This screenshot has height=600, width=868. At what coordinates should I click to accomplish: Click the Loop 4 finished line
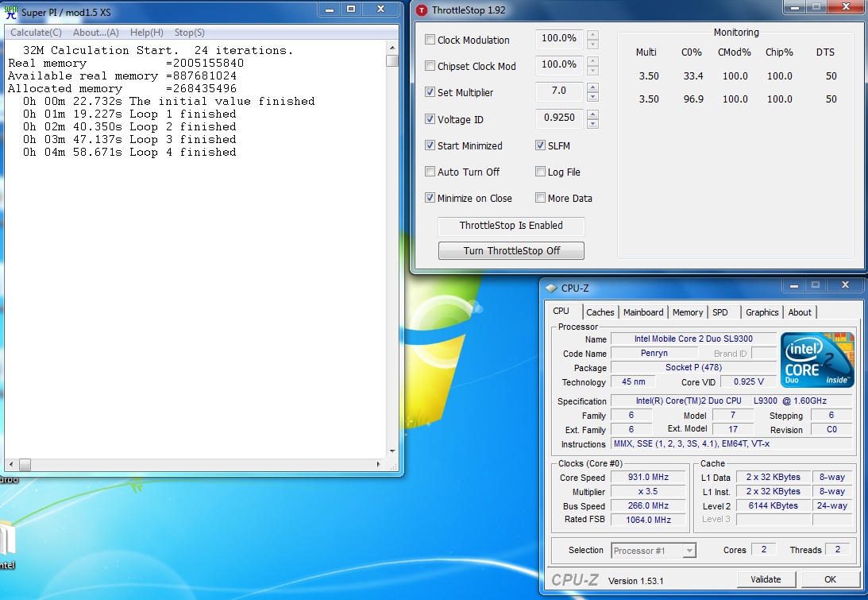coord(129,153)
